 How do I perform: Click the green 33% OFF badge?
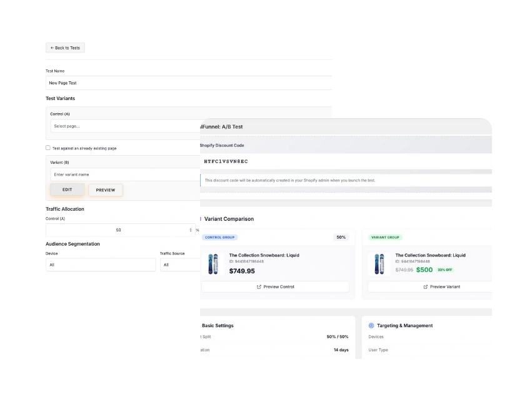click(445, 270)
